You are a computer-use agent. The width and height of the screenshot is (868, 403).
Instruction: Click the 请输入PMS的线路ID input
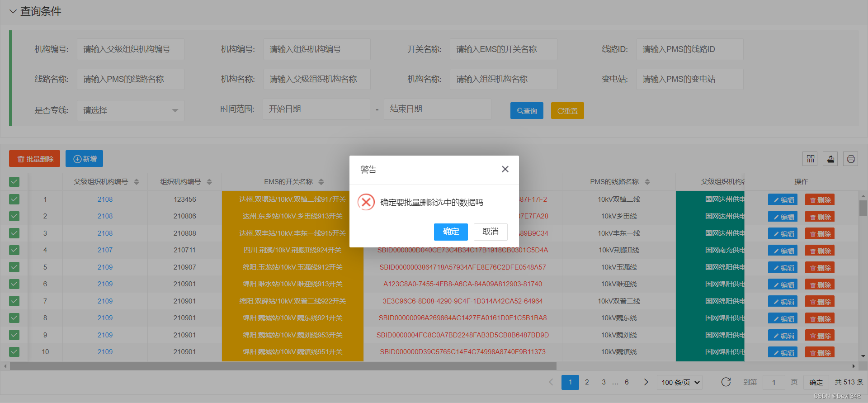690,49
